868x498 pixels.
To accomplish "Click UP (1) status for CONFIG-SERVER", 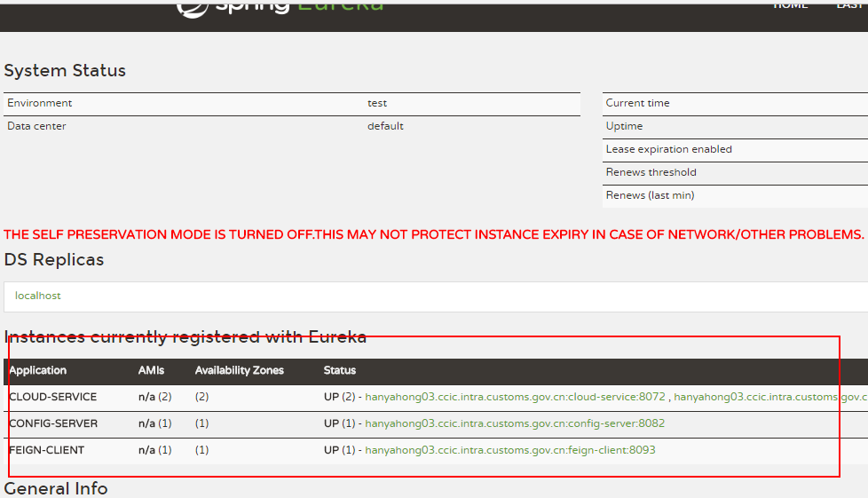I will click(x=339, y=423).
